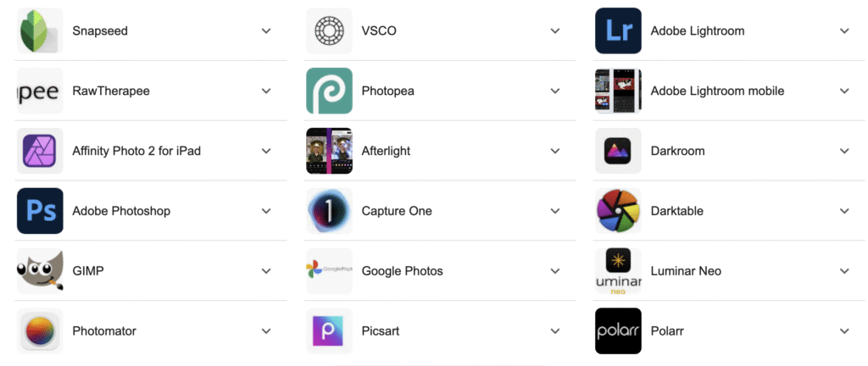Viewport: 868px width, 366px height.
Task: Expand the Google Photos entry chevron
Action: click(555, 271)
